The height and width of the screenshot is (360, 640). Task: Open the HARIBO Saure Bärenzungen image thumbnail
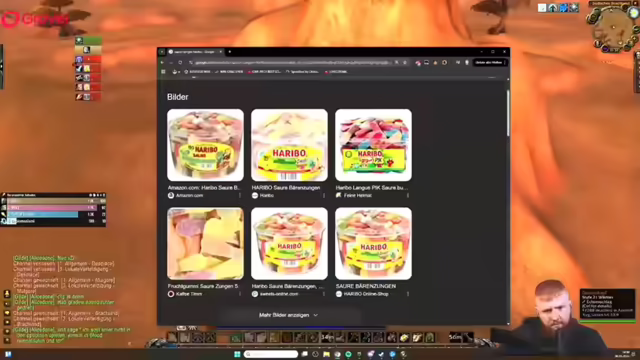pyautogui.click(x=289, y=145)
